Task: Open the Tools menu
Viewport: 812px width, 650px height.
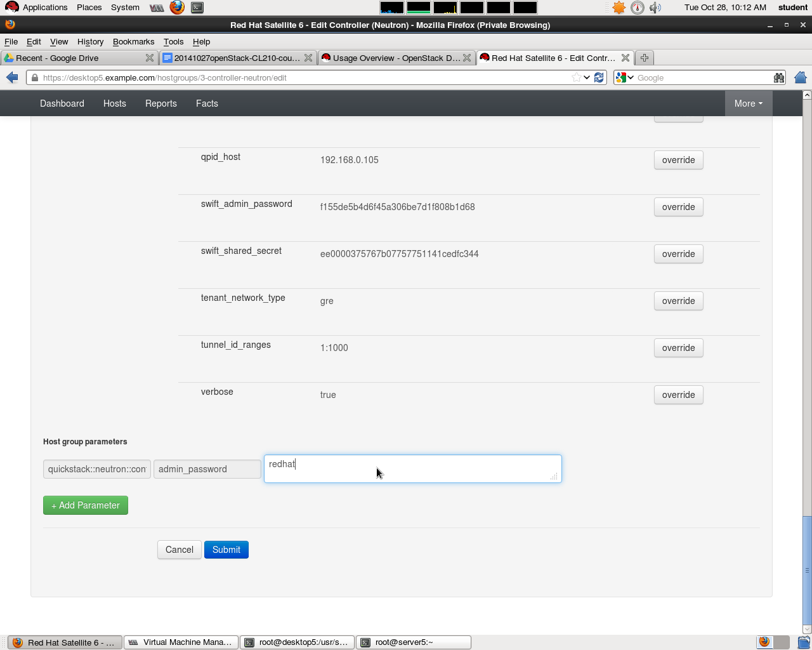Action: (x=173, y=41)
